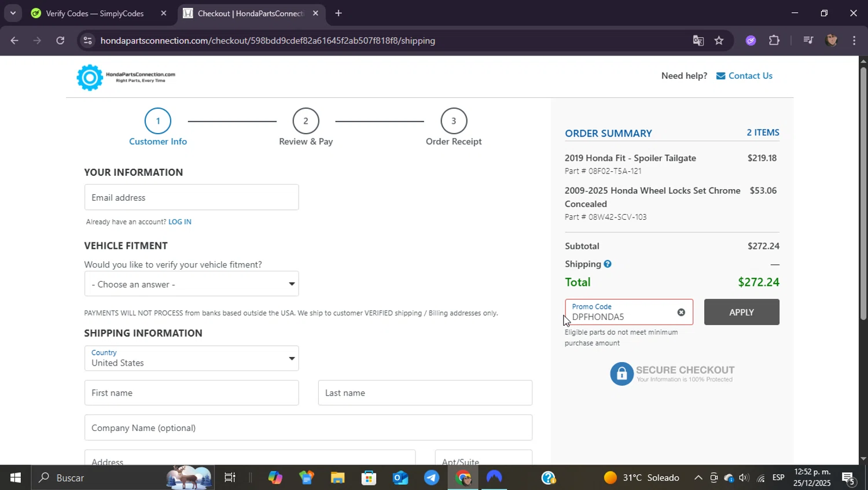
Task: Open the Country United States dropdown
Action: pyautogui.click(x=192, y=358)
